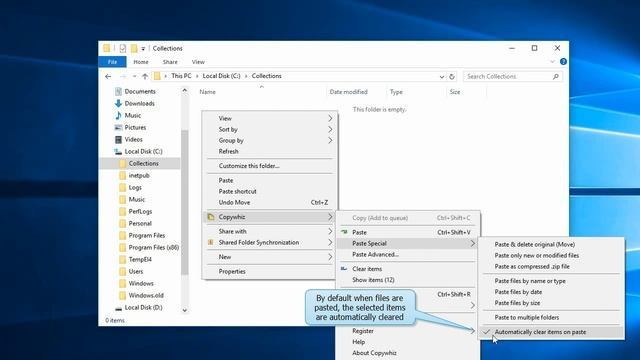640x360 pixels.
Task: Click the green Paste icon in Copywhiz submenu
Action: tap(344, 232)
